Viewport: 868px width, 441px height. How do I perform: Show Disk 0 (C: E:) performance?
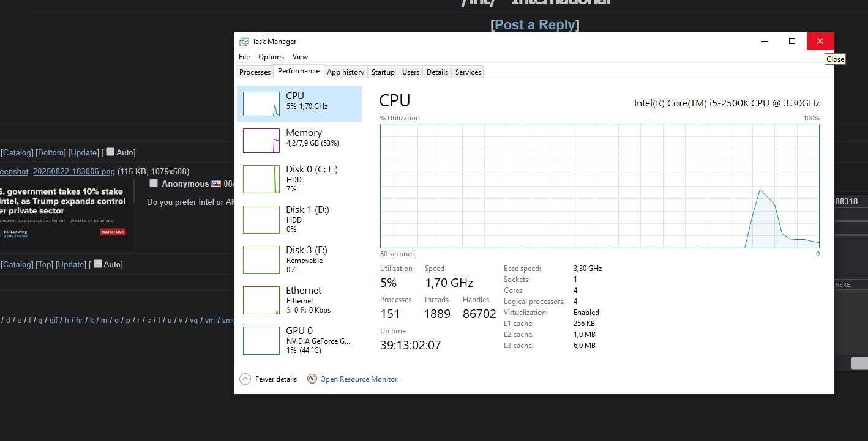[x=299, y=179]
